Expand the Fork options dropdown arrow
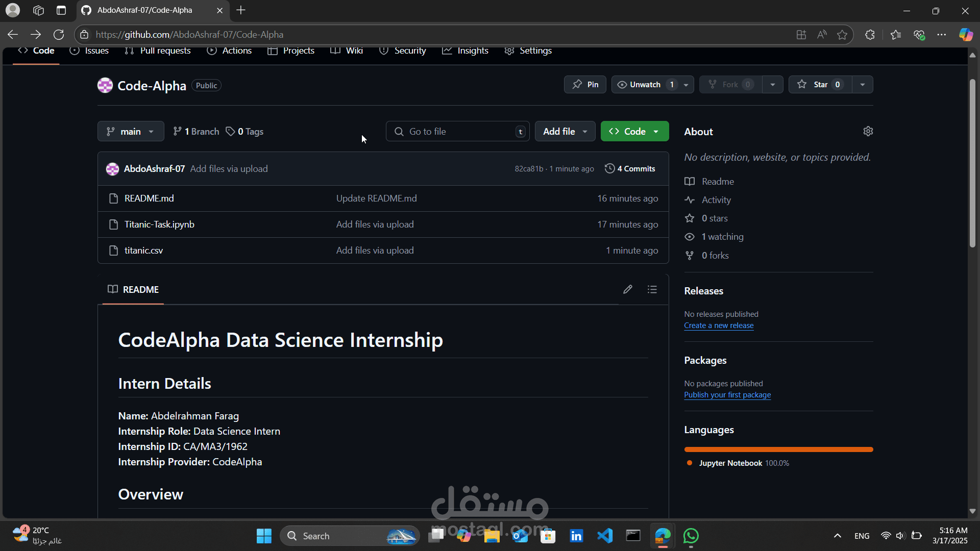This screenshot has height=551, width=980. pyautogui.click(x=773, y=85)
